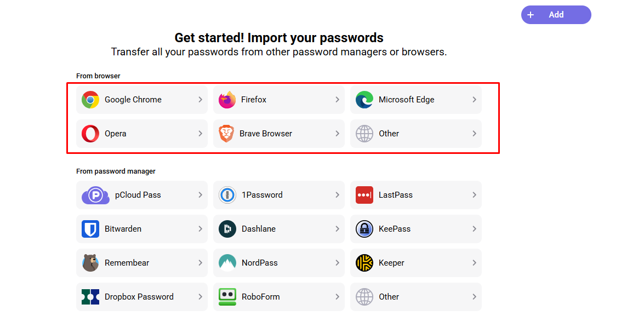The width and height of the screenshot is (644, 333).
Task: Expand the NordPass import chevron arrow
Action: click(337, 263)
